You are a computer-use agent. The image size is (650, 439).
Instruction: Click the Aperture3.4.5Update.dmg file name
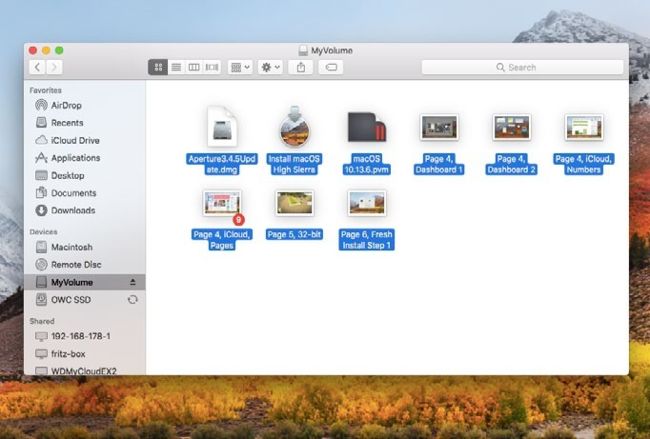coord(222,164)
